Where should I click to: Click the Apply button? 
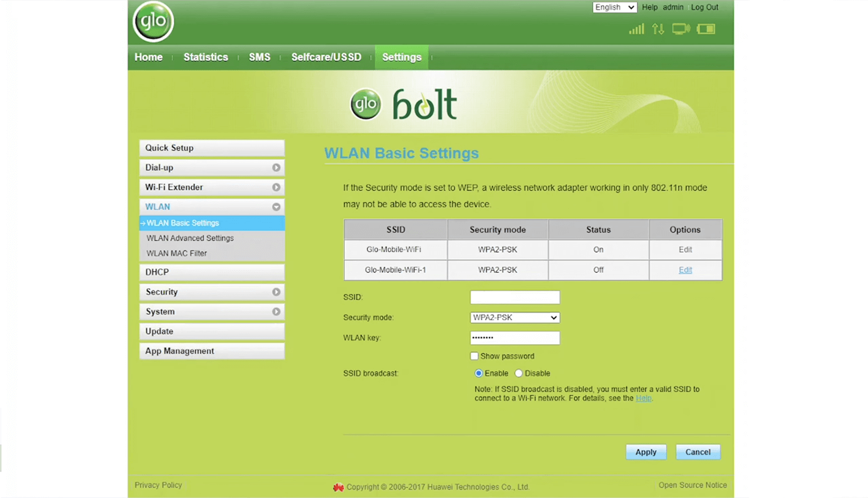646,452
